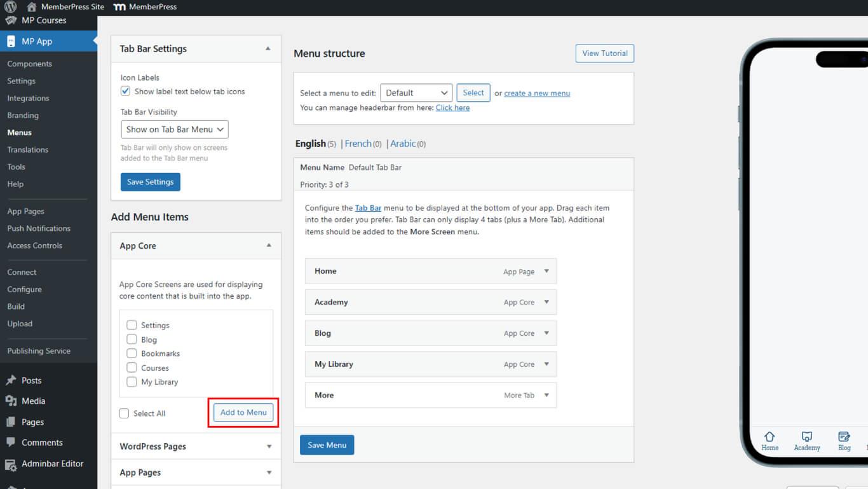This screenshot has width=868, height=489.
Task: Tick the Select All checkbox
Action: tap(125, 413)
